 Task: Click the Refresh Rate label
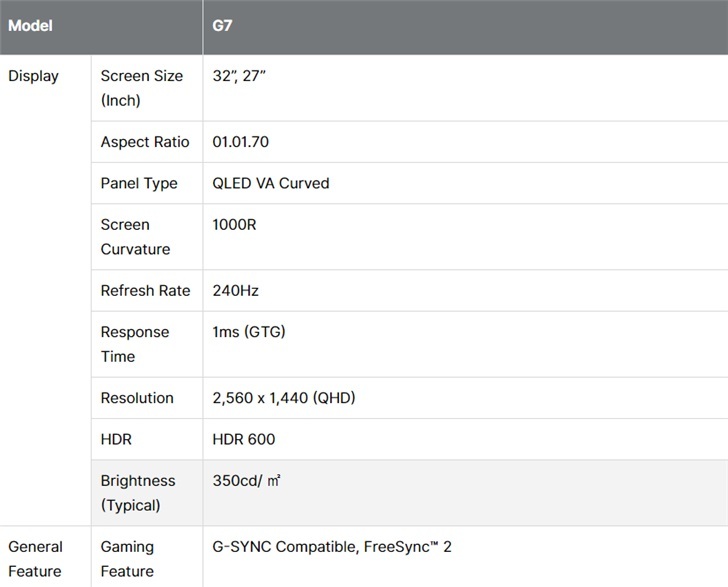pos(145,291)
